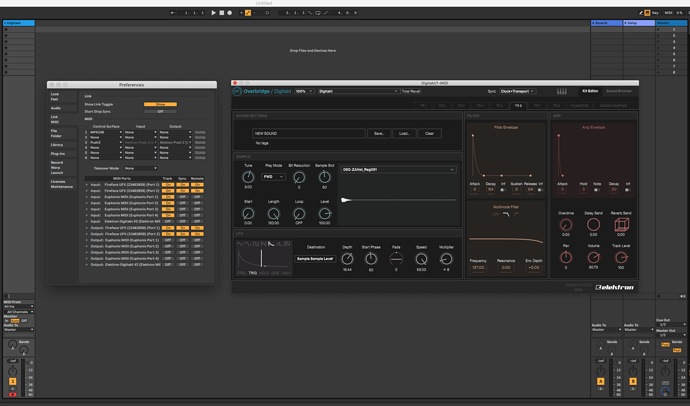Open the Digitakt device selector dropdown
690x406 pixels.
click(x=358, y=91)
